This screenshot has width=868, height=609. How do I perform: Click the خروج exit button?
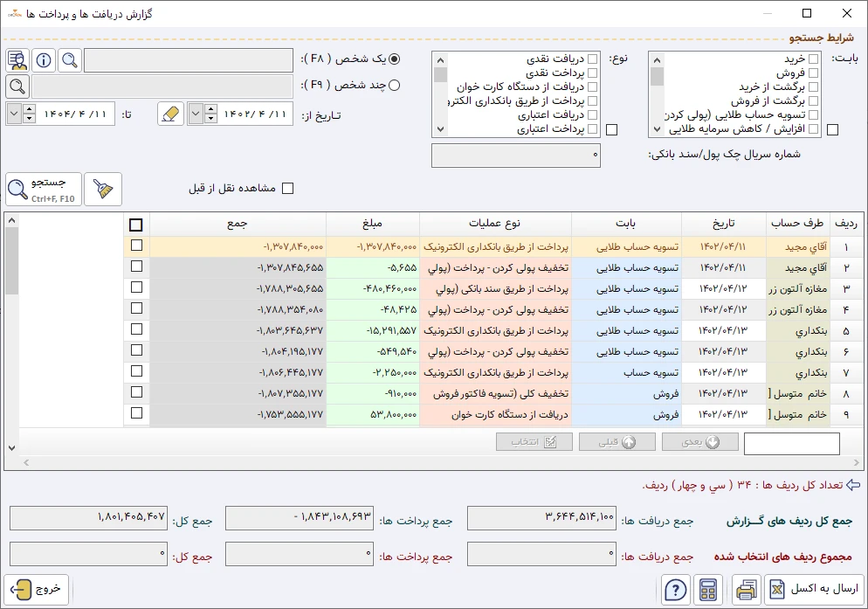pos(37,590)
